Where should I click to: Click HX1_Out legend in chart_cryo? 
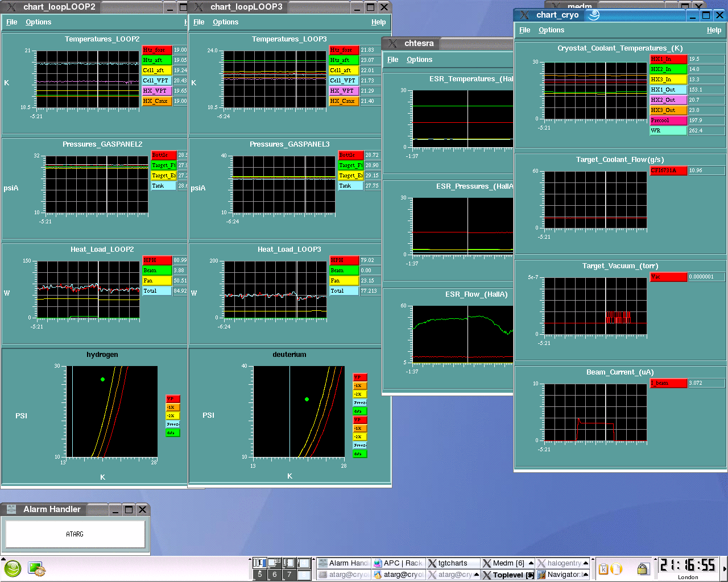pos(668,90)
